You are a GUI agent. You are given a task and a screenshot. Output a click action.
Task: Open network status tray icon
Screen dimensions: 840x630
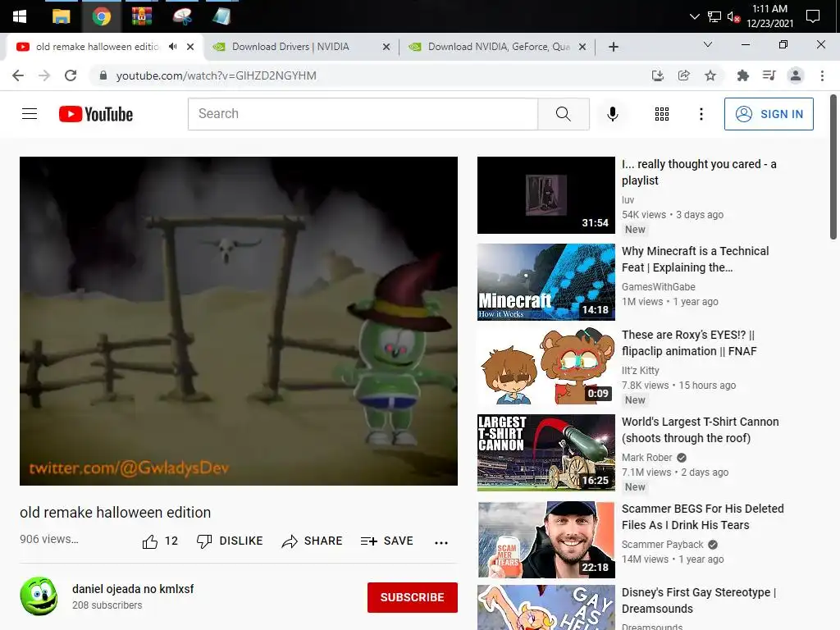[714, 16]
